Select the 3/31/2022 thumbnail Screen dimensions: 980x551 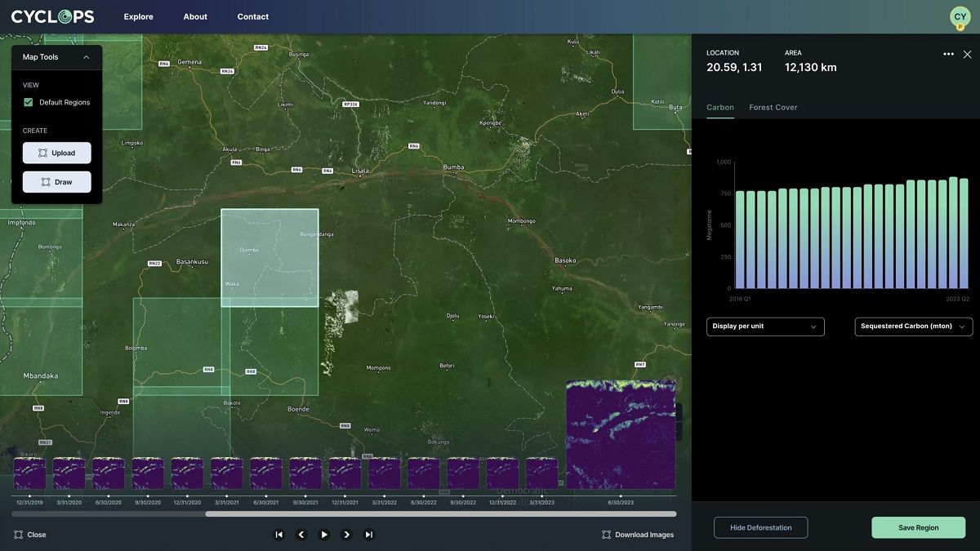pos(385,473)
